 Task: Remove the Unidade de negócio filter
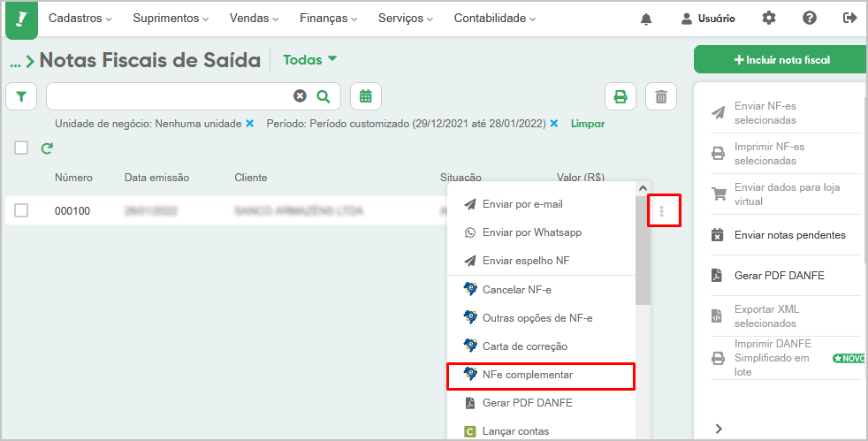pyautogui.click(x=249, y=124)
